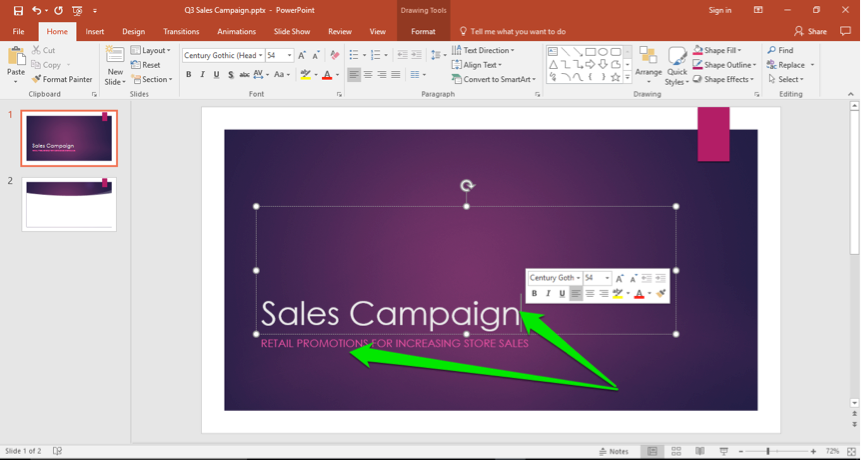Decrease list indent level in ribbon

click(x=402, y=55)
